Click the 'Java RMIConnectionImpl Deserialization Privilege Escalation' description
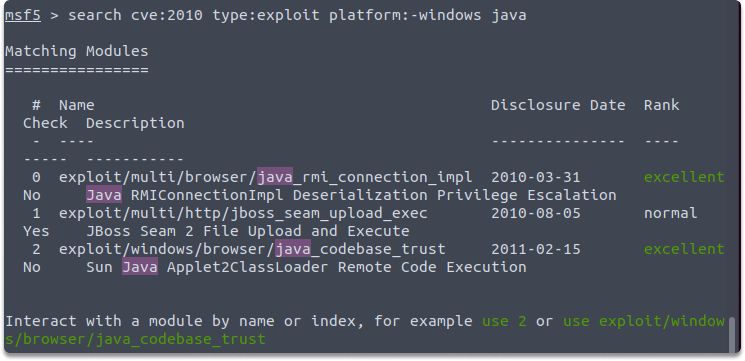This screenshot has height=361, width=745. pos(351,195)
